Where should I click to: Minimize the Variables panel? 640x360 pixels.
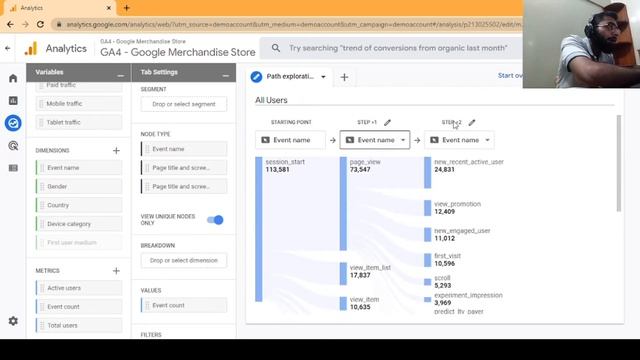(120, 75)
